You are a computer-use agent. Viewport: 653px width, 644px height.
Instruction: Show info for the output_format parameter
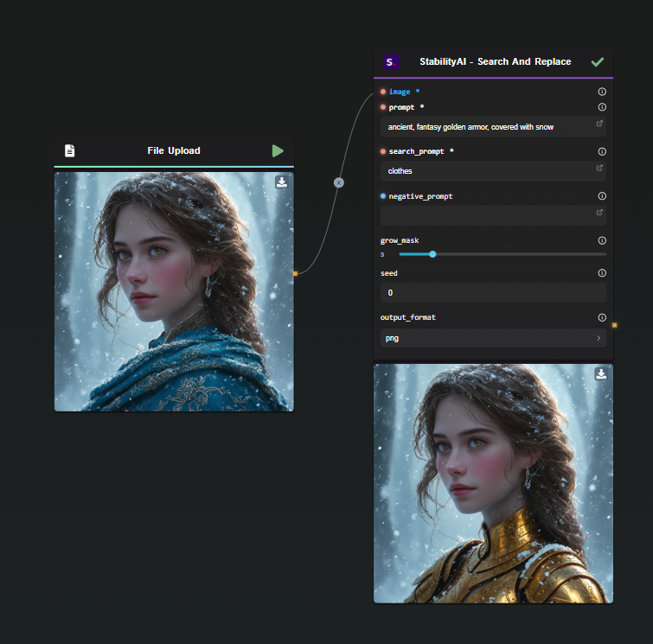click(602, 317)
